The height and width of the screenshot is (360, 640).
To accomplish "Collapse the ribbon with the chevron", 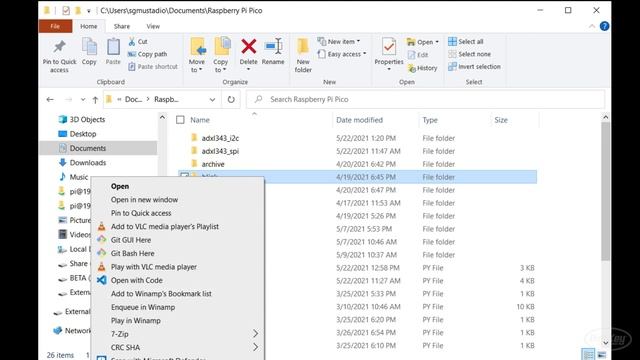I will [x=591, y=26].
